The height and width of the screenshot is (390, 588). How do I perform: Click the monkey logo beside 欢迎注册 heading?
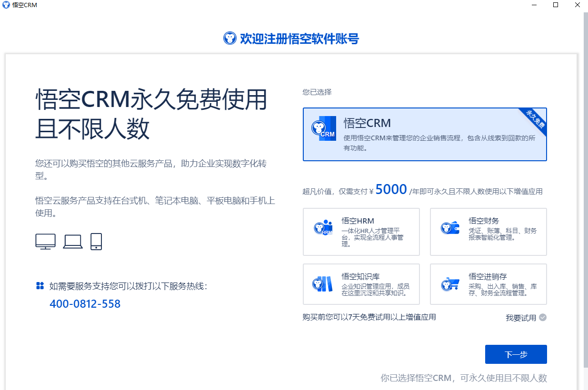(230, 39)
